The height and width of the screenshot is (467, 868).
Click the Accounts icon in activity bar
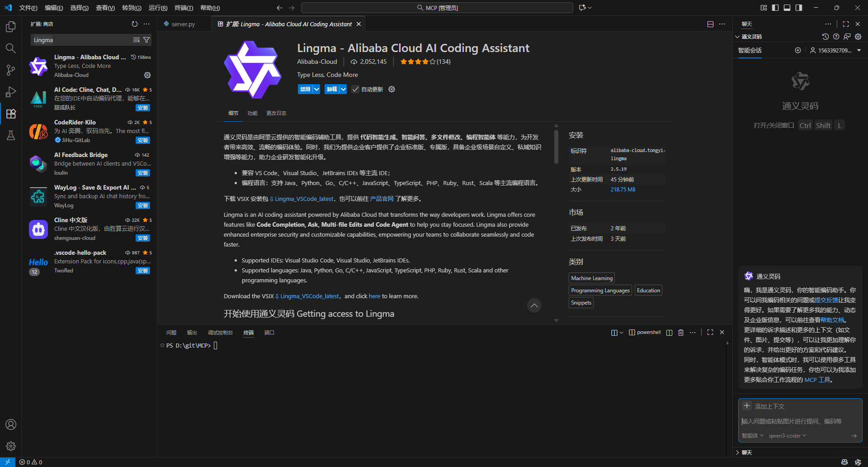[11, 424]
